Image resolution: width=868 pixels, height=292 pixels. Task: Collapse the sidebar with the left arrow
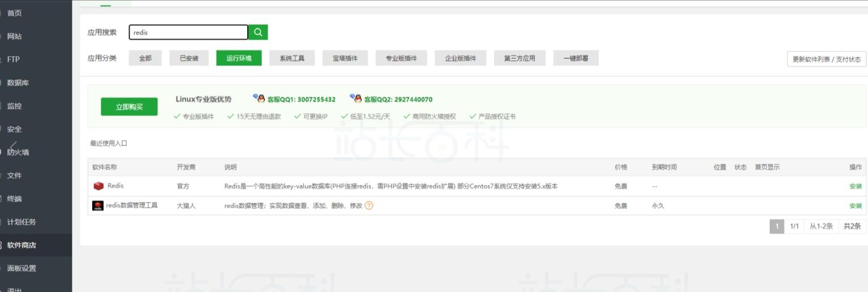[x=12, y=146]
